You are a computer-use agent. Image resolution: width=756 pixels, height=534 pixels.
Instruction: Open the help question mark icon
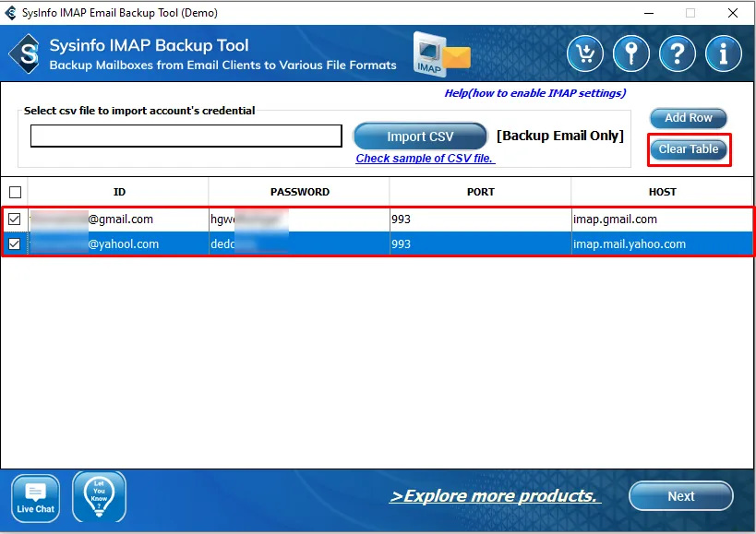click(x=678, y=53)
